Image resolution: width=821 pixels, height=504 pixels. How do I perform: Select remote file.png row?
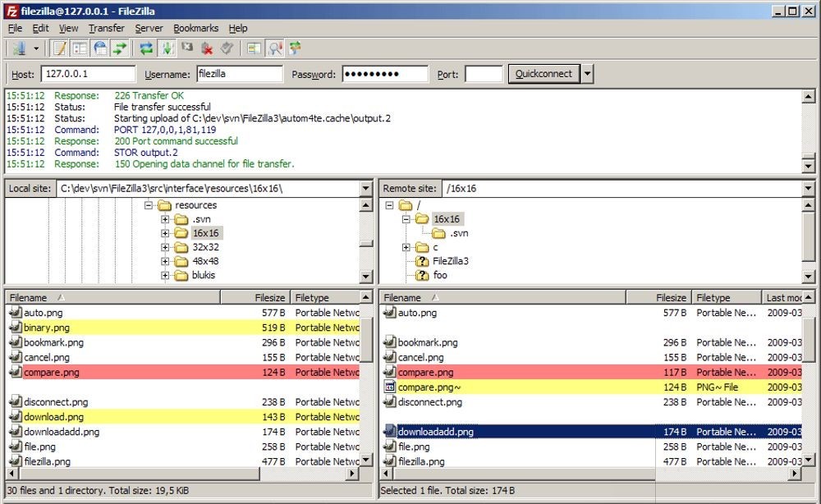click(x=592, y=447)
